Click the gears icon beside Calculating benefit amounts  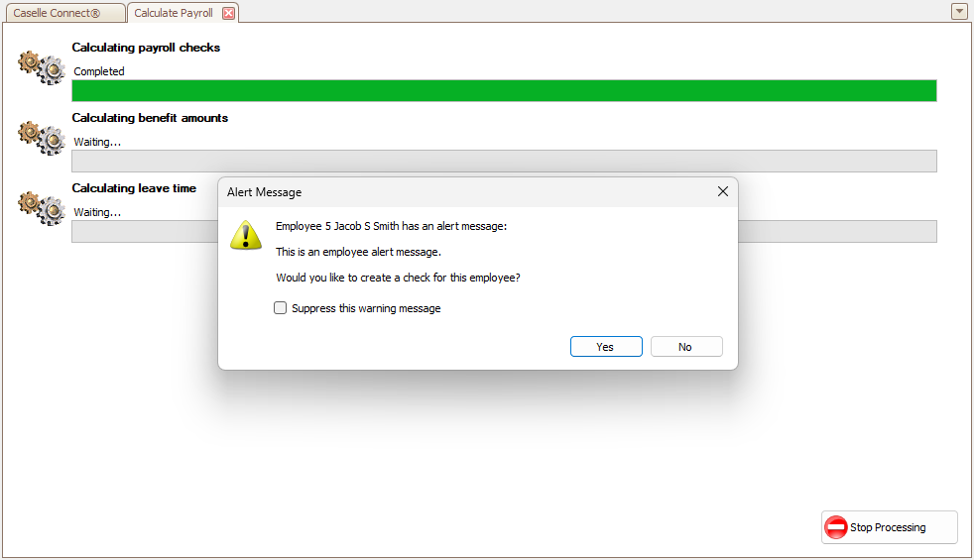click(x=42, y=138)
